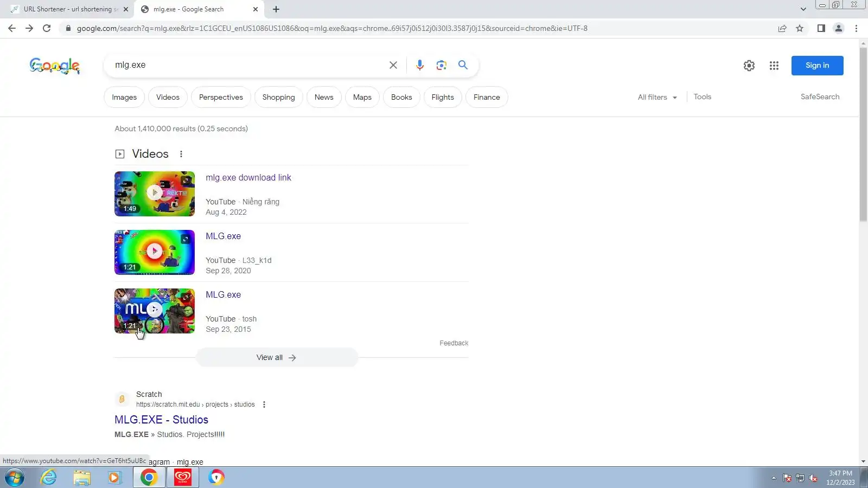
Task: Click the browser Forward arrow
Action: [x=29, y=28]
